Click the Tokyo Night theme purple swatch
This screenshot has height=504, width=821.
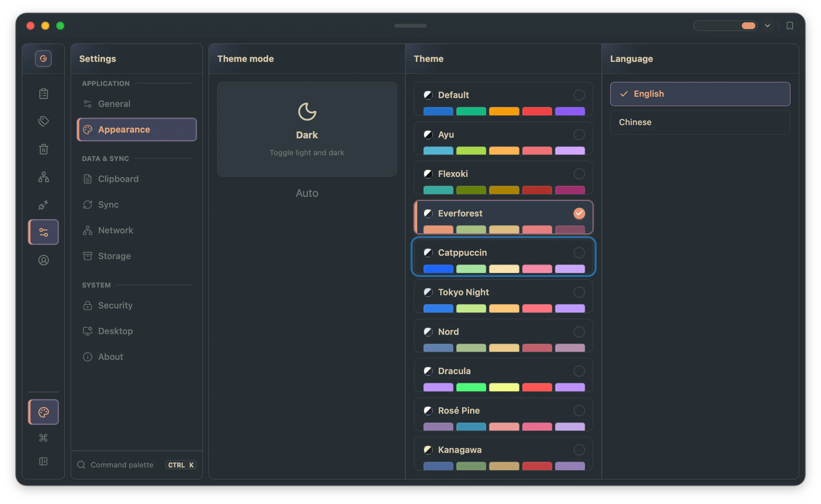pyautogui.click(x=570, y=308)
